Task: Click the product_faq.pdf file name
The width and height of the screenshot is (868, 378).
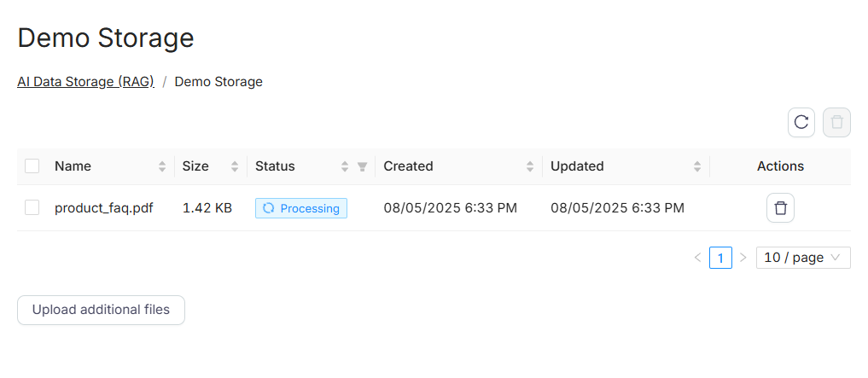Action: pos(104,208)
